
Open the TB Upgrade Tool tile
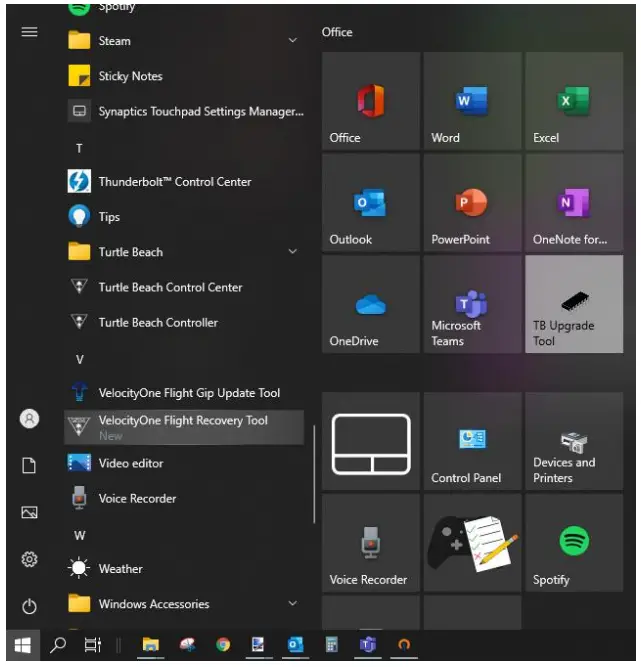tap(574, 304)
